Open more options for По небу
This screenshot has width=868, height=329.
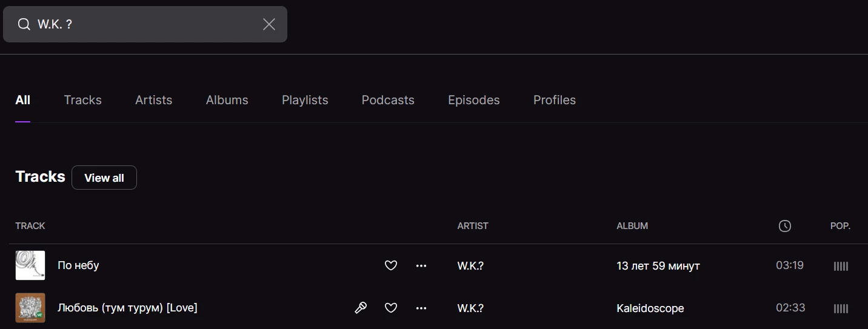click(x=421, y=265)
